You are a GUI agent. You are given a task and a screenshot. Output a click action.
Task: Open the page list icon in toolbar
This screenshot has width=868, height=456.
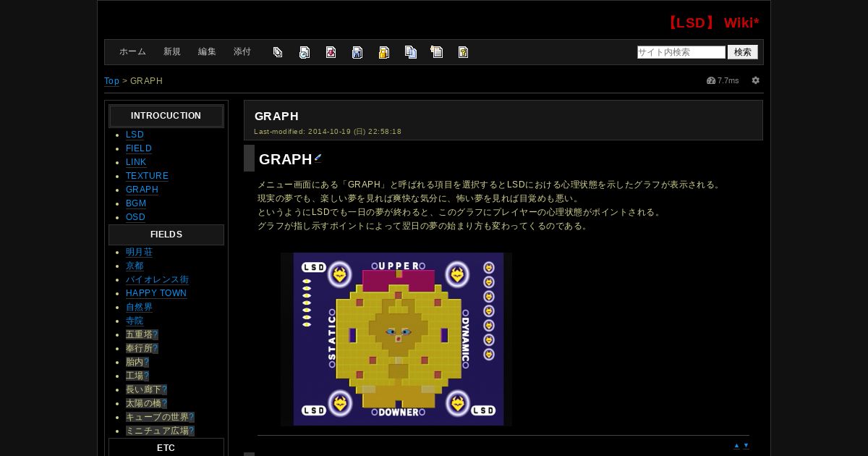tap(278, 52)
